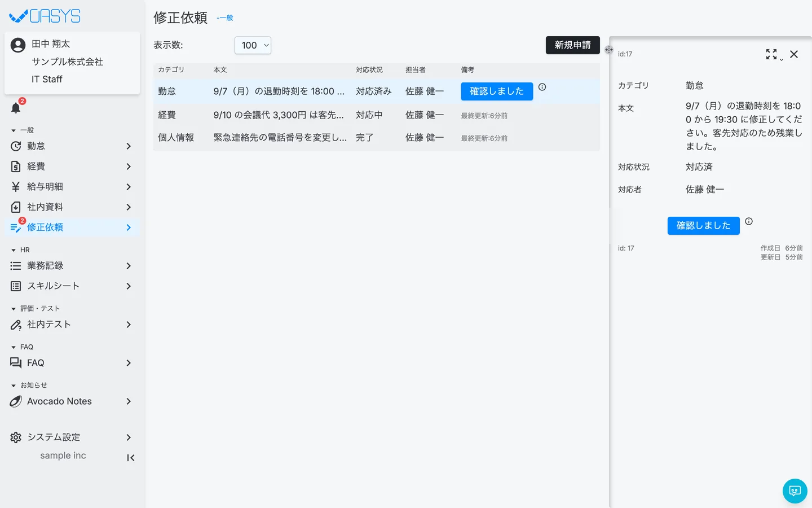Viewport: 812px width, 508px height.
Task: Click info icon in detail panel
Action: click(x=749, y=221)
